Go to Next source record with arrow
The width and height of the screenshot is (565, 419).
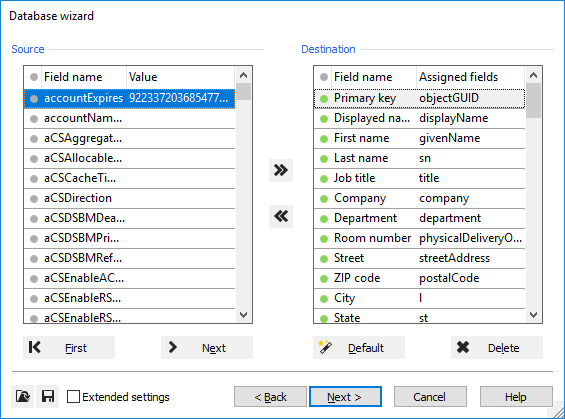click(207, 348)
